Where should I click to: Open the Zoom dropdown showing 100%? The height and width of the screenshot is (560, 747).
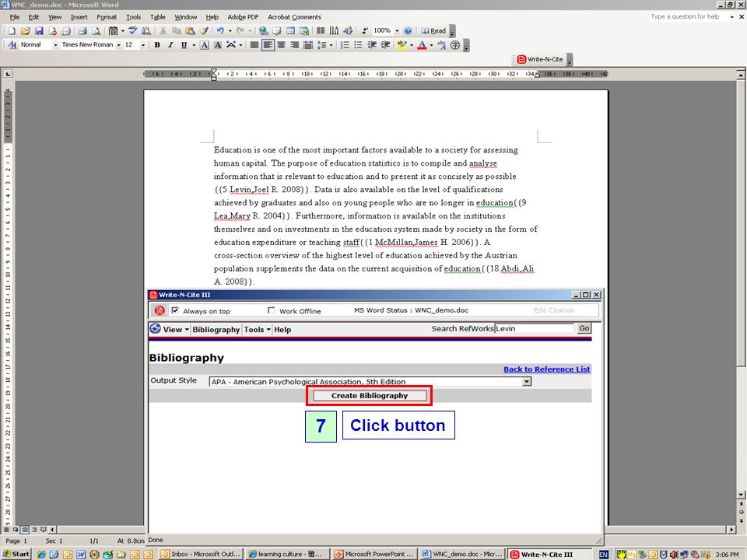pos(397,31)
